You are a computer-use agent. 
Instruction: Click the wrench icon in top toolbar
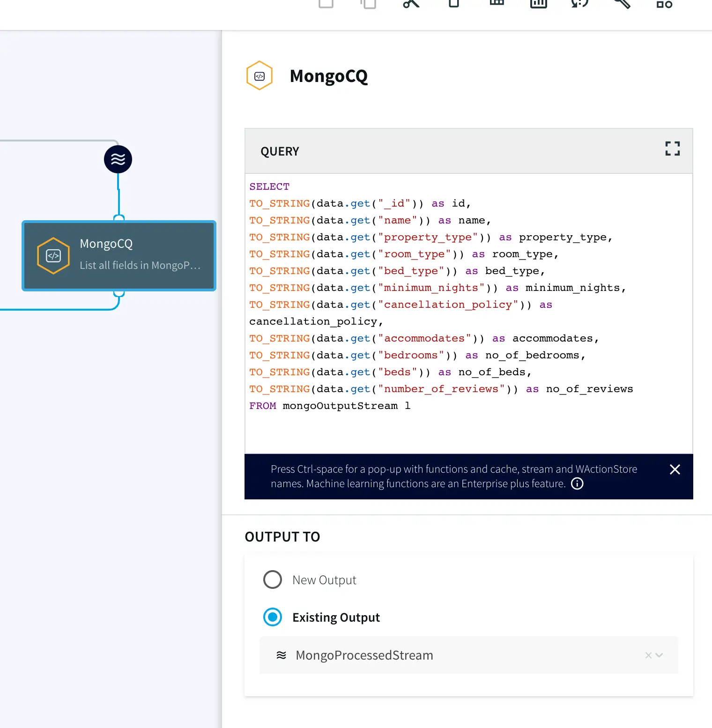622,4
